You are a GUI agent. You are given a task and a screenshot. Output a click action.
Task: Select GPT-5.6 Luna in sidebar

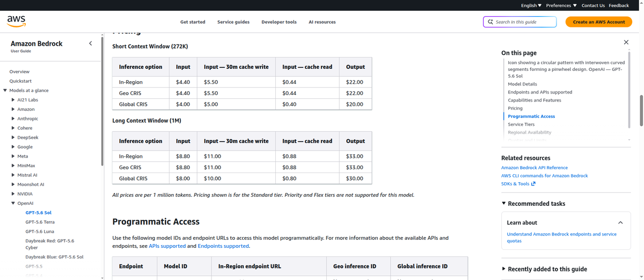[40, 232]
